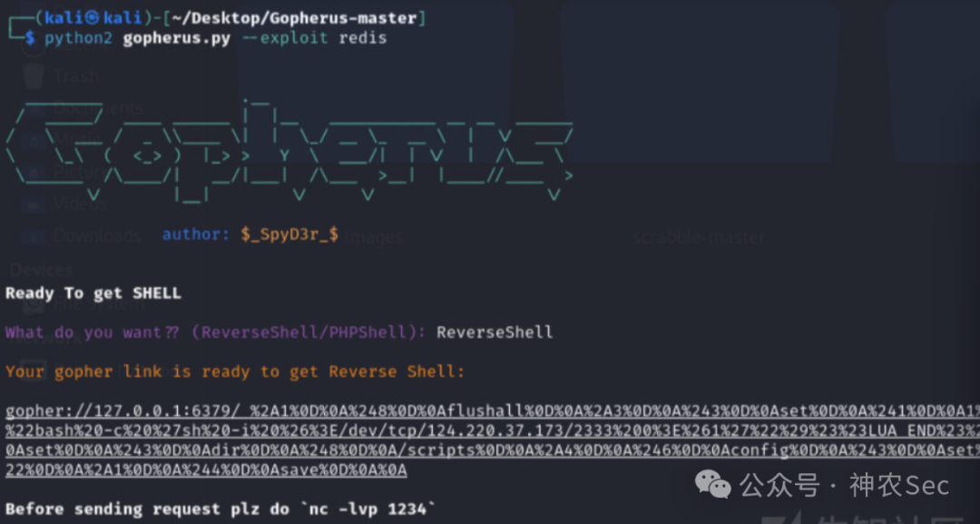This screenshot has width=980, height=524.
Task: Click the ~/Desktop/Gopherus-master path in prompt
Action: (x=294, y=18)
